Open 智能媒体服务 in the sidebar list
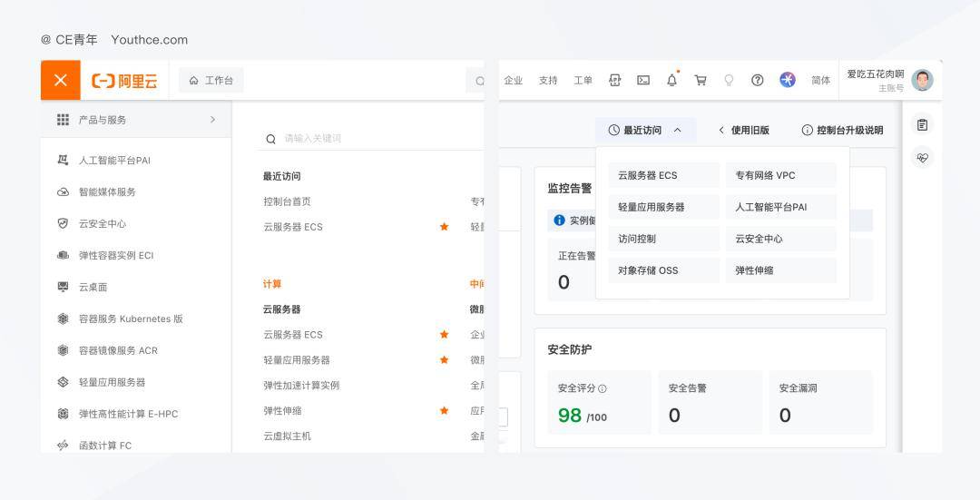Viewport: 980px width, 500px height. [107, 191]
